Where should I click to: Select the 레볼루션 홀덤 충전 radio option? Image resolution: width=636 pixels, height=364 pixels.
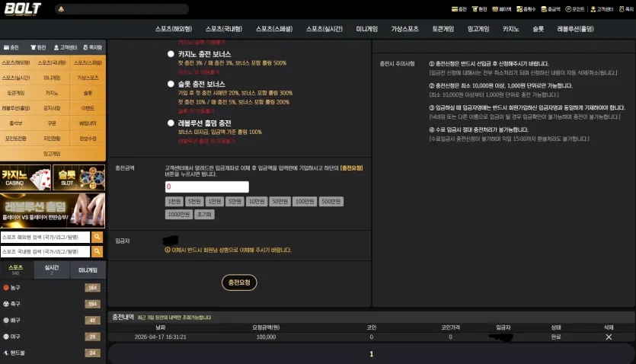(171, 123)
